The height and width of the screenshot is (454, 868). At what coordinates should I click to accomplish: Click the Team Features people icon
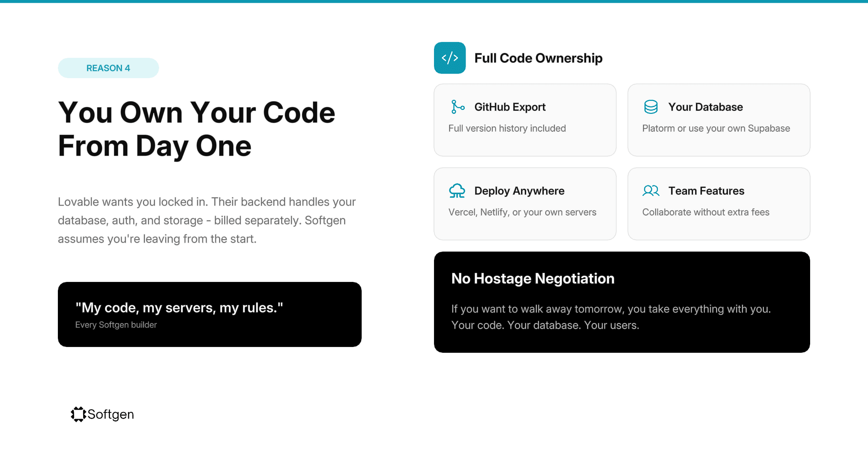click(x=651, y=191)
